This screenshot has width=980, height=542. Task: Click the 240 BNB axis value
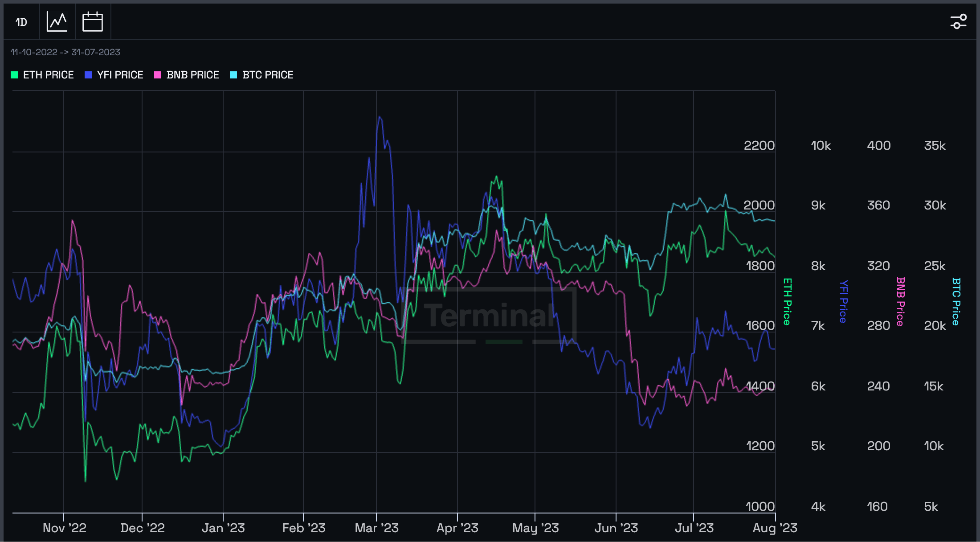point(879,386)
